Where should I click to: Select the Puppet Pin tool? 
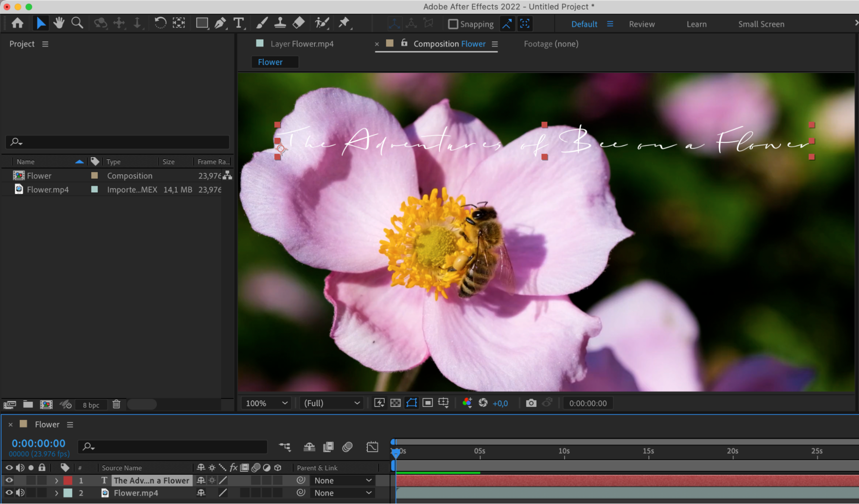(x=344, y=23)
